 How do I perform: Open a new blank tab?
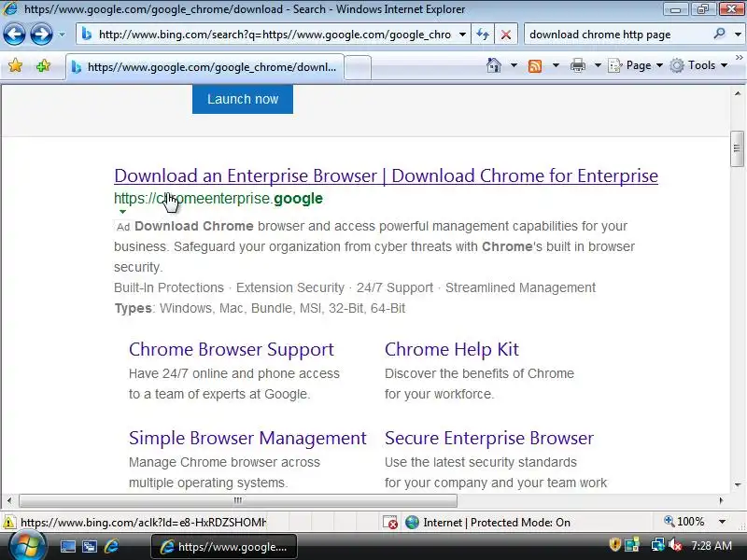358,67
